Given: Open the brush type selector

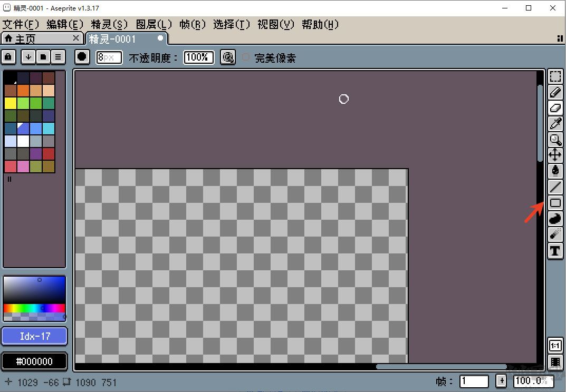Looking at the screenshot, I should [x=82, y=56].
